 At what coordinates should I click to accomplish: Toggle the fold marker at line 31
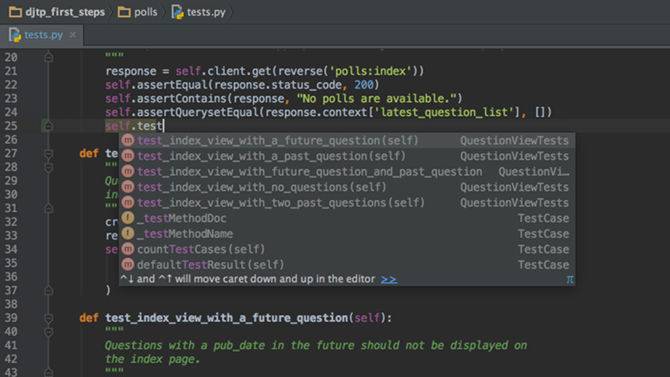[48, 208]
